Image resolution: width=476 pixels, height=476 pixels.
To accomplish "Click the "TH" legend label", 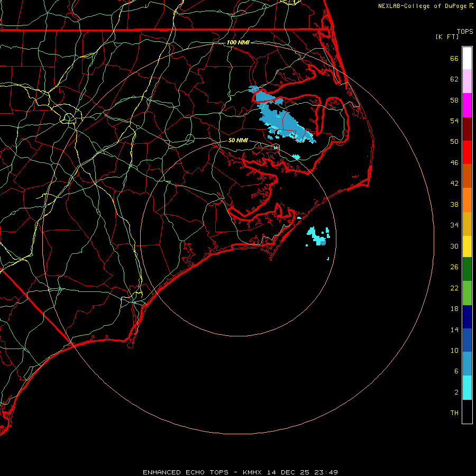I will click(x=454, y=413).
